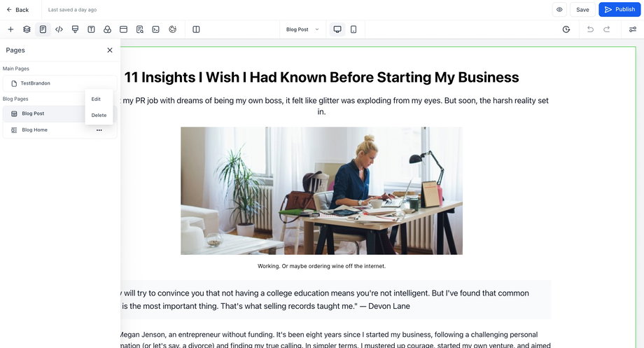Choose Delete from the context menu

pyautogui.click(x=99, y=116)
